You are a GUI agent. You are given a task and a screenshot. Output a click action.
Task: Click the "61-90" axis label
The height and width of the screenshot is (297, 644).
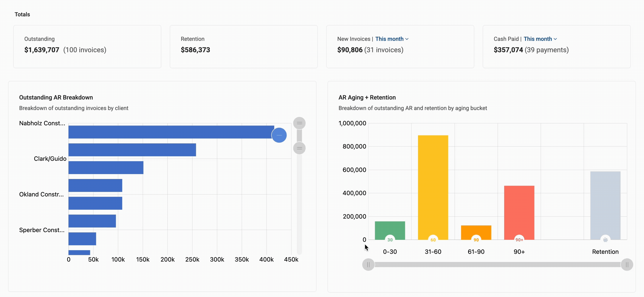[x=476, y=252]
